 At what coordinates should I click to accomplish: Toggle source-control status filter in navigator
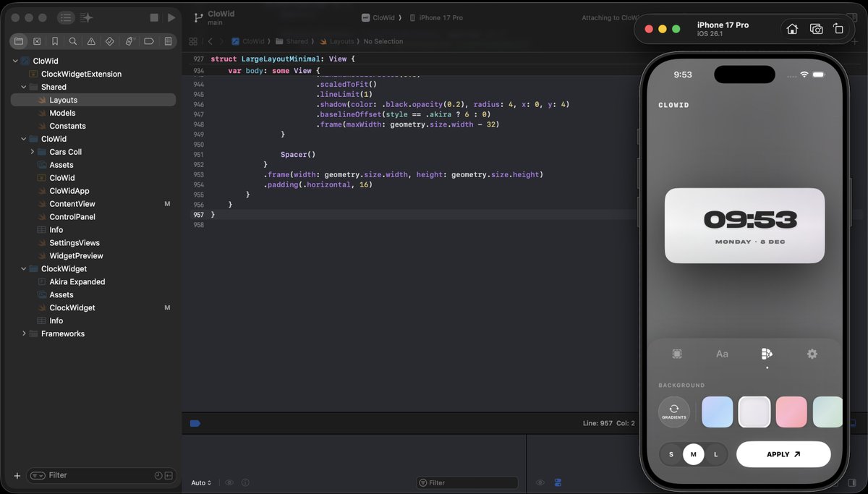click(x=169, y=475)
